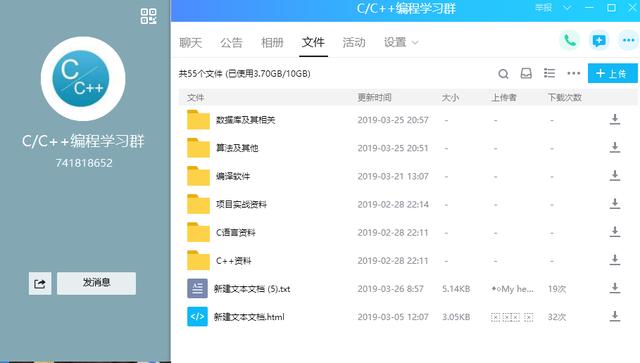The height and width of the screenshot is (363, 640).
Task: Select the 项目实战资料 folder name
Action: [241, 205]
